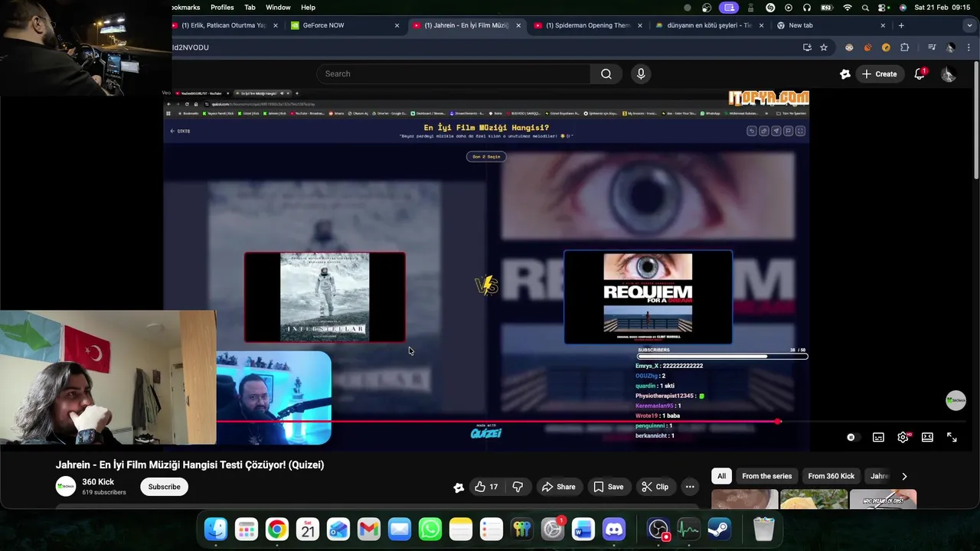Open the Profiles menu
Screen dimensions: 980x551
point(222,8)
